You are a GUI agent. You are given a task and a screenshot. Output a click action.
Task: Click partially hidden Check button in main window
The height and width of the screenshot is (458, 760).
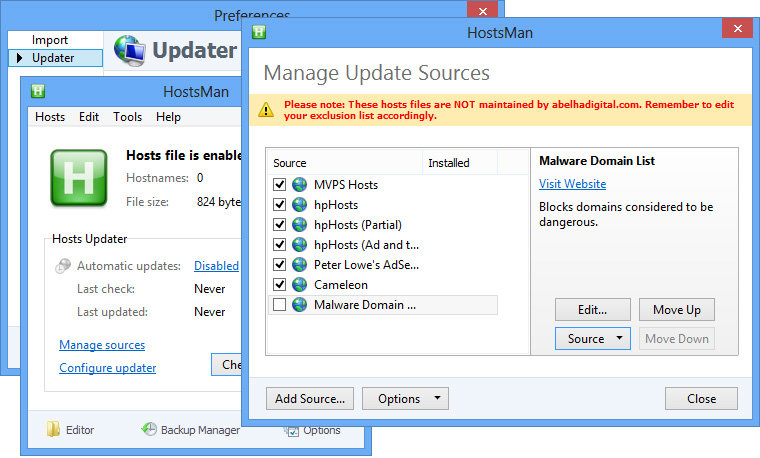point(226,364)
